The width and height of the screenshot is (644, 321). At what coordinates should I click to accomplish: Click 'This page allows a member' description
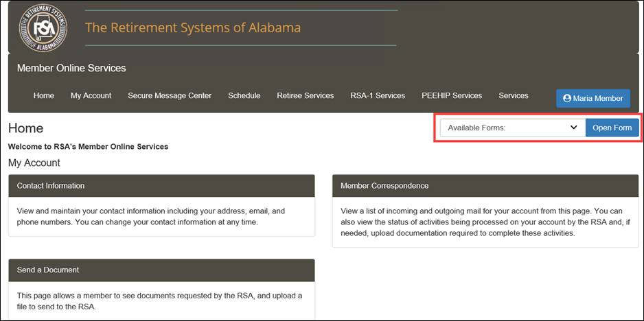(x=159, y=301)
